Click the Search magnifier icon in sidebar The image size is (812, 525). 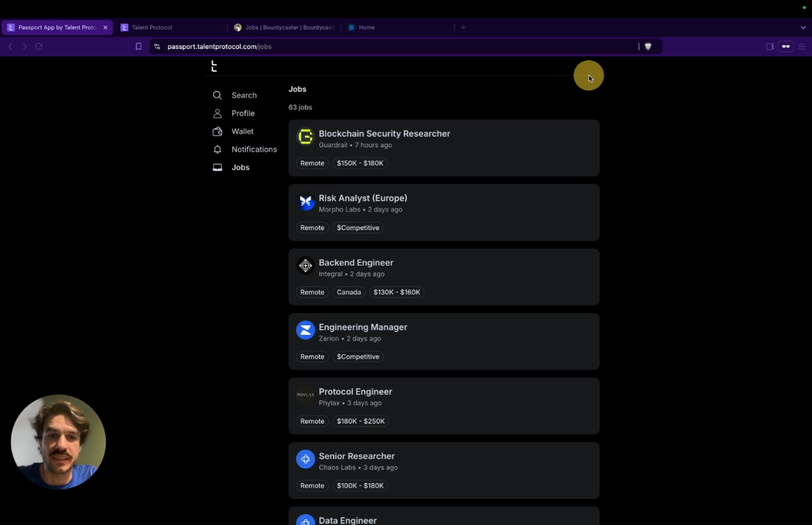point(217,95)
